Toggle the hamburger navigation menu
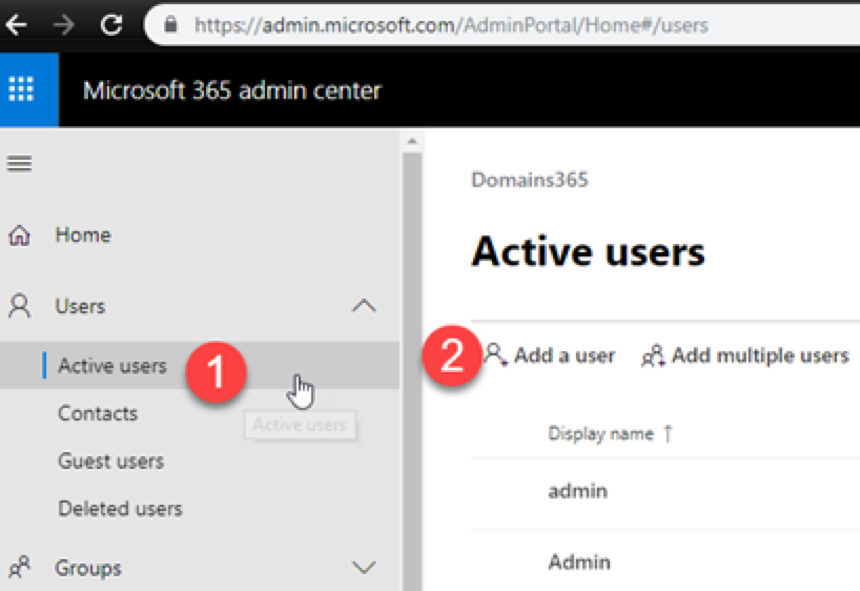Image resolution: width=860 pixels, height=591 pixels. (x=19, y=163)
